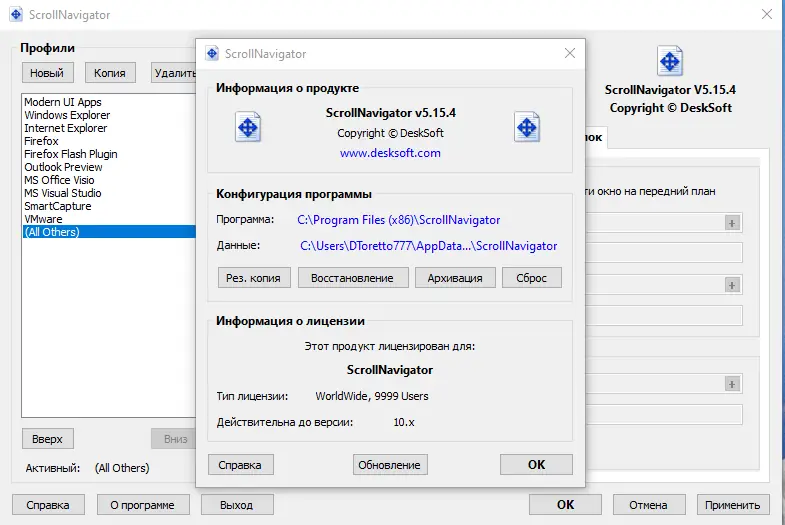Viewport: 785px width, 525px height.
Task: Open the www.desksoft.com link
Action: (x=390, y=153)
